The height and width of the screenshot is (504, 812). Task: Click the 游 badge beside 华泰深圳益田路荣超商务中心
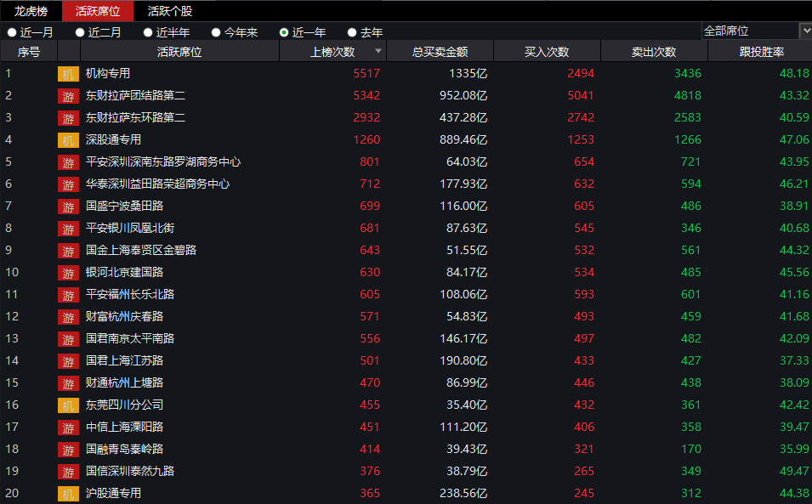click(68, 184)
